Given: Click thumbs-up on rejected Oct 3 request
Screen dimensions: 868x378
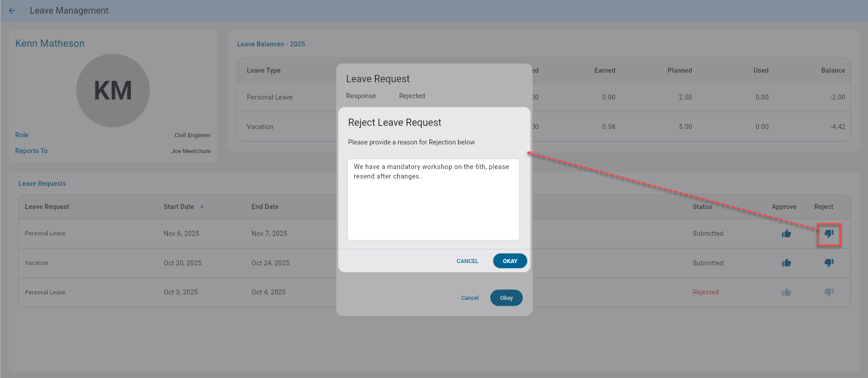Looking at the screenshot, I should [x=786, y=292].
